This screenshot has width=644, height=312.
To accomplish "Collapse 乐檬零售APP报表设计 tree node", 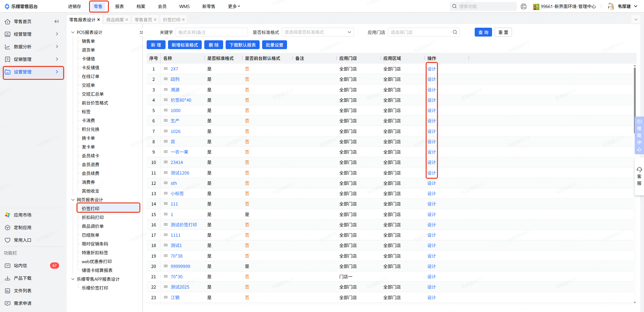I will [x=73, y=279].
